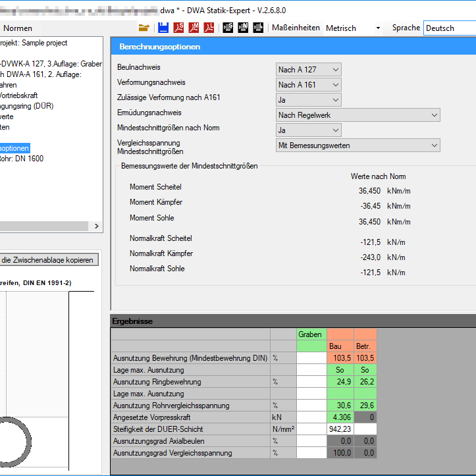This screenshot has height=476, width=476.
Task: Print the short report (S)
Action: 228,28
